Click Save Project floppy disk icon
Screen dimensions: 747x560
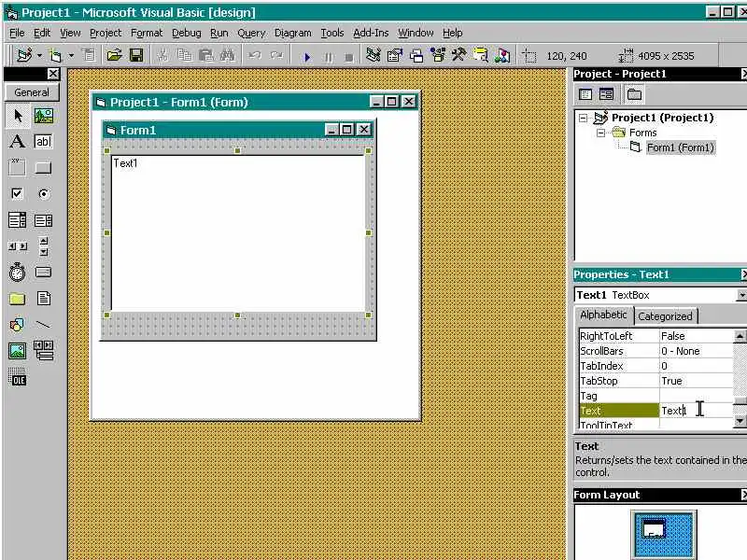136,56
